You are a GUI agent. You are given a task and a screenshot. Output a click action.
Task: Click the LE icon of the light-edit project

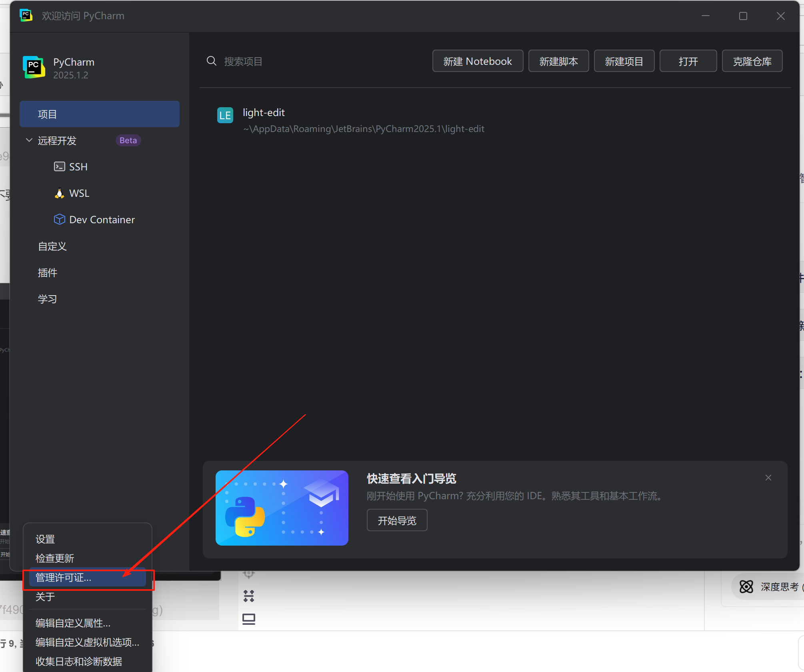[x=225, y=115]
